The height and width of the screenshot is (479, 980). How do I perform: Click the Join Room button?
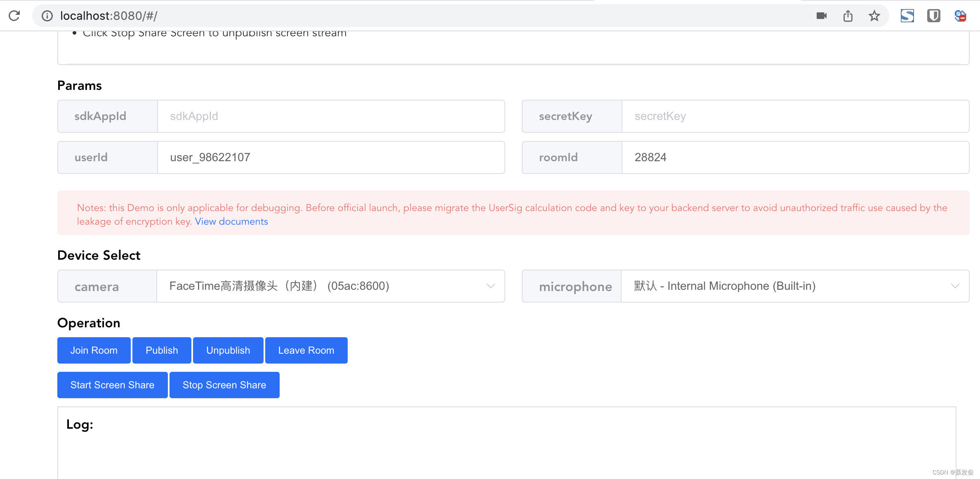(x=94, y=350)
